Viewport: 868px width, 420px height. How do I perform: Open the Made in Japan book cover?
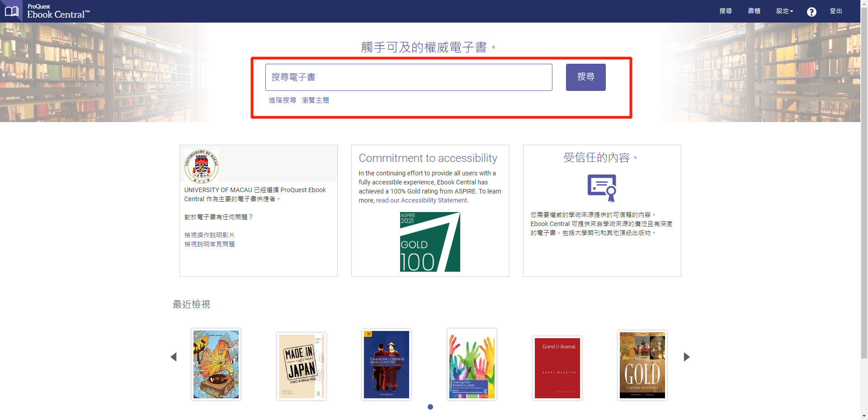pos(302,366)
